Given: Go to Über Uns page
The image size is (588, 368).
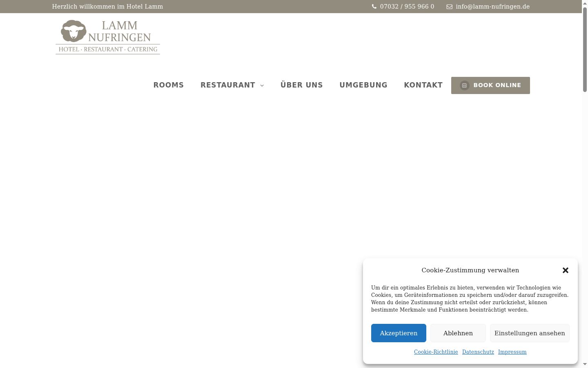Looking at the screenshot, I should 302,85.
